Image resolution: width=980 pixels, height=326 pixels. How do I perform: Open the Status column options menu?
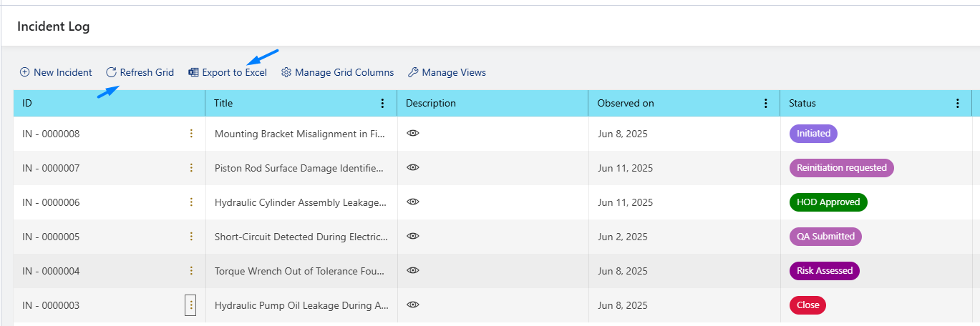(x=958, y=103)
